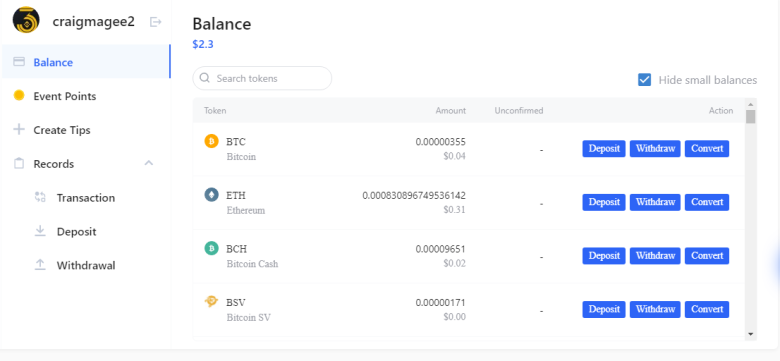Click the Ethereum ETH coin icon
Image resolution: width=780 pixels, height=361 pixels.
click(x=211, y=194)
